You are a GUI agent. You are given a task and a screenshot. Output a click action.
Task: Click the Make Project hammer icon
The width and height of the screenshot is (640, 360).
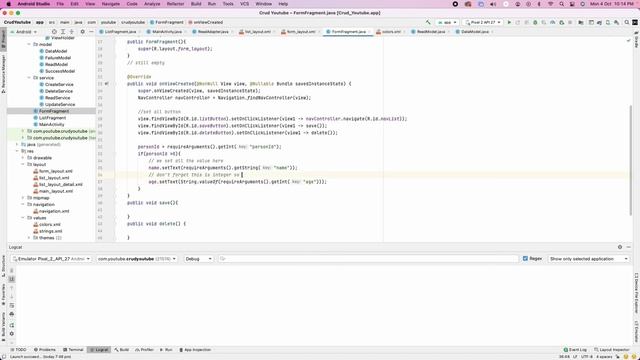pyautogui.click(x=428, y=22)
